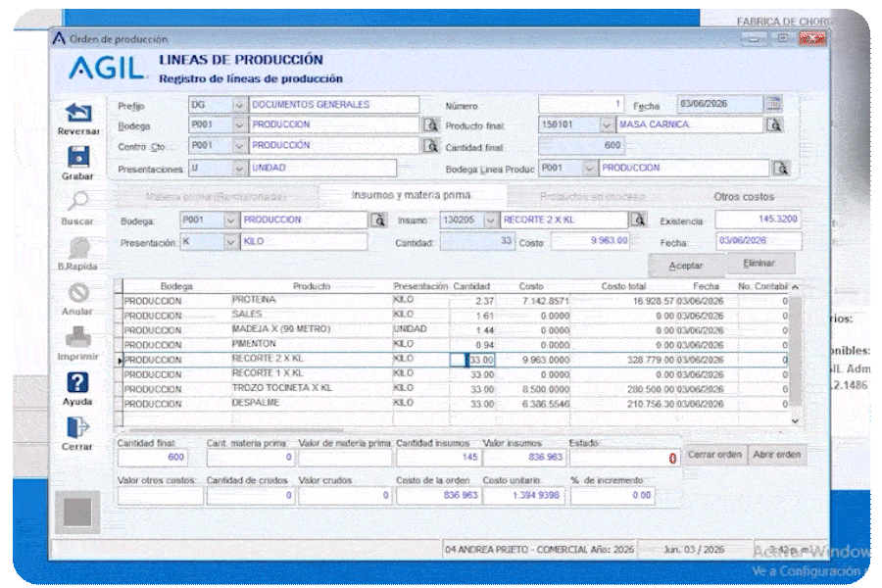The image size is (882, 588).
Task: Click the Costo field showing 9.963.00
Action: click(x=591, y=241)
